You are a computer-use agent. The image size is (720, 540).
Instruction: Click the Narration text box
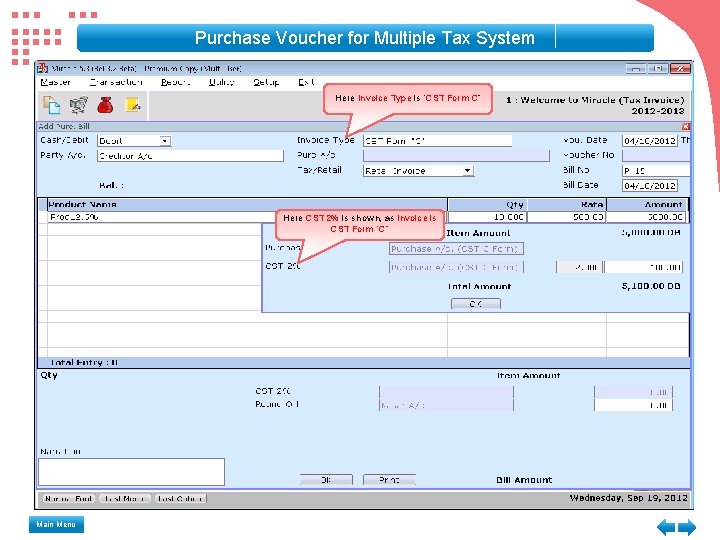(131, 472)
